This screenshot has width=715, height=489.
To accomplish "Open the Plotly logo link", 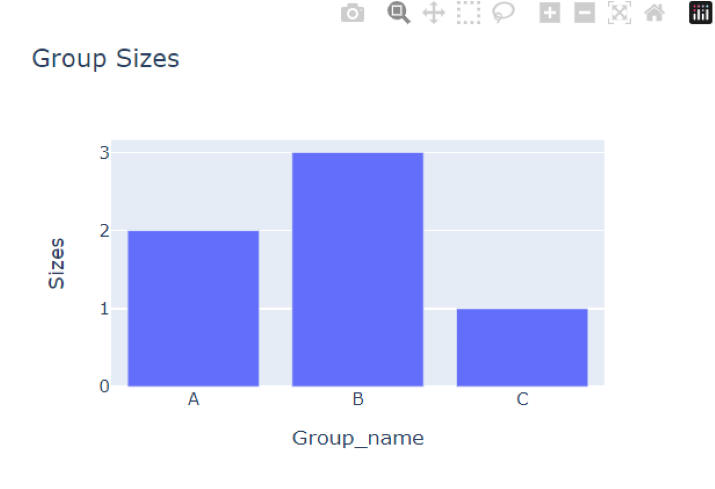I will click(x=700, y=13).
